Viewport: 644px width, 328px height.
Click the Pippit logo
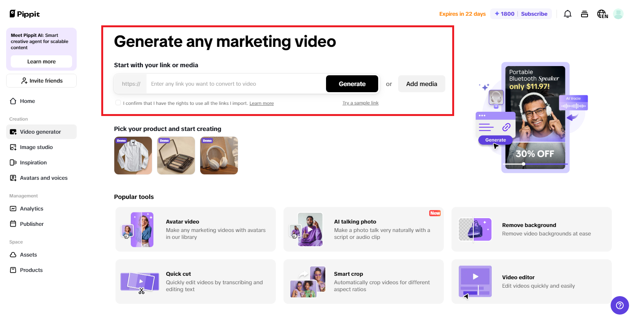click(25, 14)
